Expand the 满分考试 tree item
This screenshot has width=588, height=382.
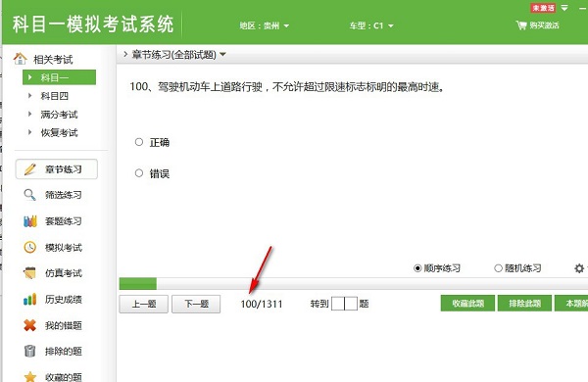coord(30,114)
